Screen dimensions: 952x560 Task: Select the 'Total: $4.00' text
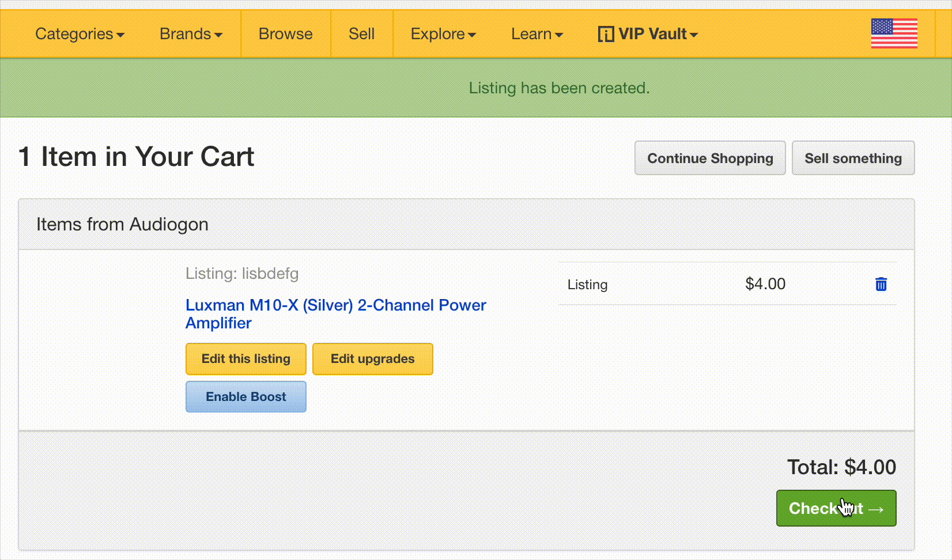[841, 467]
